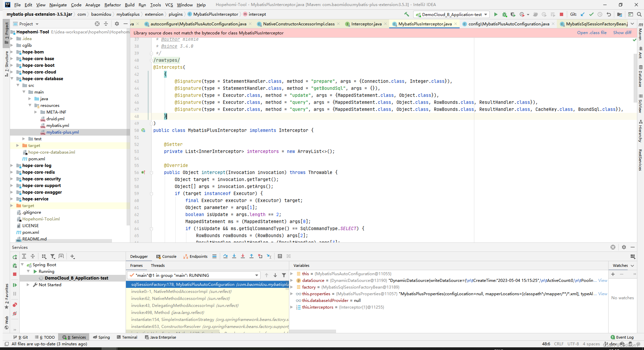Click Step Out debugger icon
Viewport: 644px width, 350px height.
tap(252, 256)
